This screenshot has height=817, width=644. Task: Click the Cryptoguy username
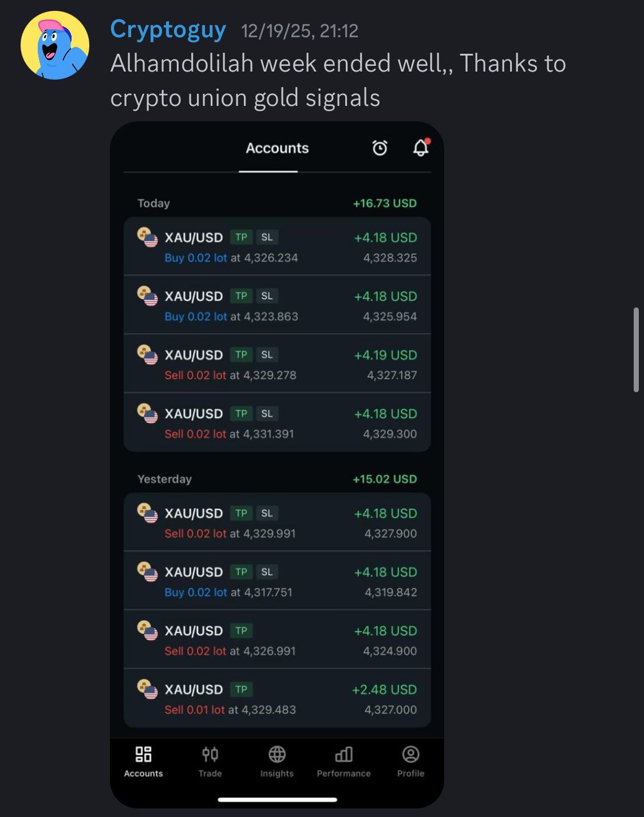(168, 29)
